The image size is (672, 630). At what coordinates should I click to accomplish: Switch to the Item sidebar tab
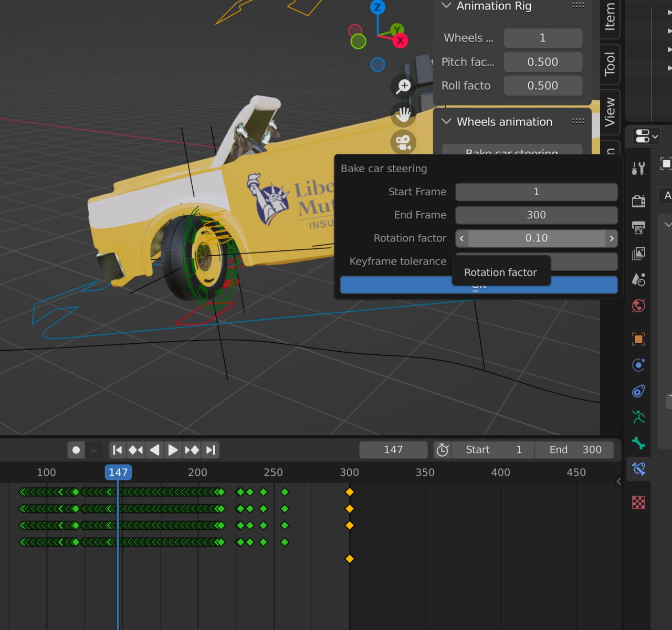click(610, 17)
